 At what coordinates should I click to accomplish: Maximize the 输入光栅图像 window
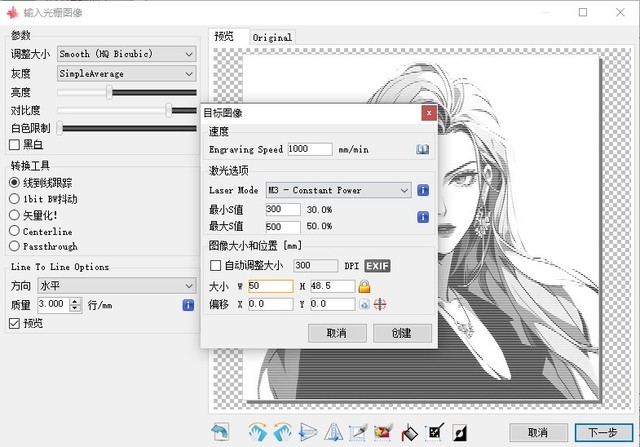[583, 12]
